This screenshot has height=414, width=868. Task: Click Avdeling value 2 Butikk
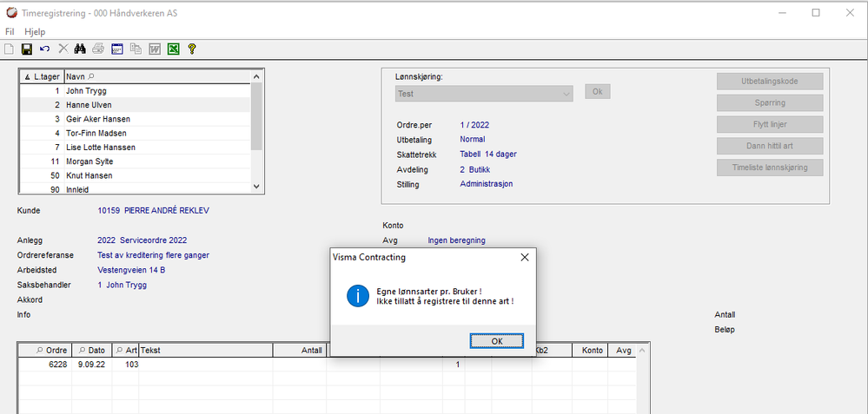coord(475,169)
